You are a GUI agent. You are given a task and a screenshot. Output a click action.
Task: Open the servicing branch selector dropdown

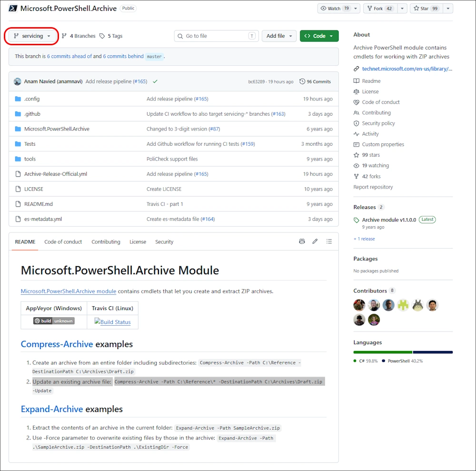[x=32, y=36]
